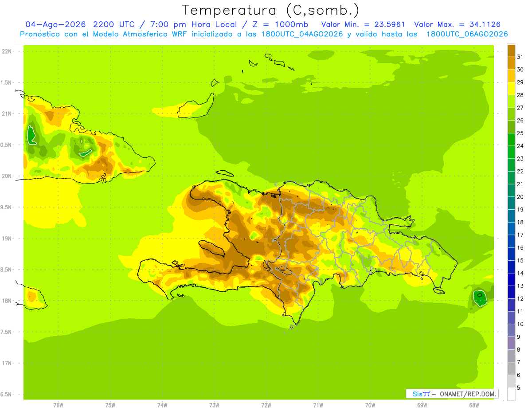Viewport: 532px width, 411px height.
Task: Select the date text "04-Ago-2026"
Action: [x=56, y=24]
